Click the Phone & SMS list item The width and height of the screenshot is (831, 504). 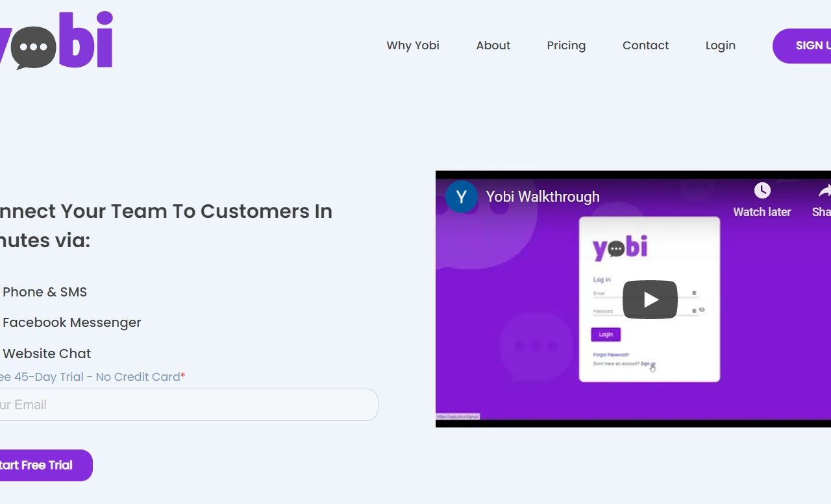tap(45, 292)
